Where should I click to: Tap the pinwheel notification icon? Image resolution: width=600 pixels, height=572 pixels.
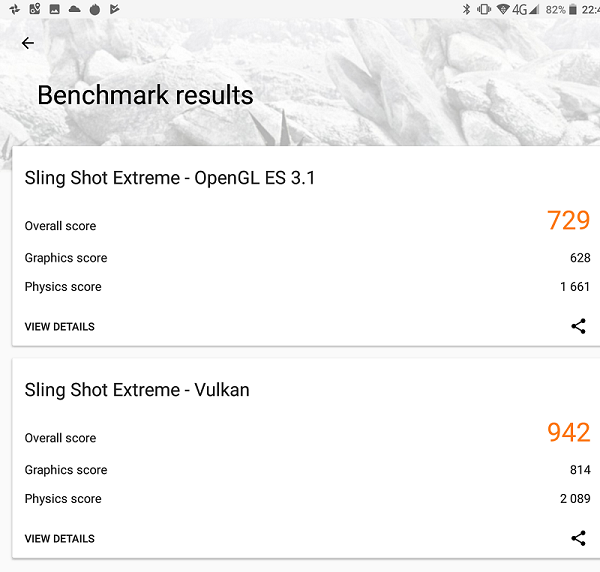pos(13,9)
